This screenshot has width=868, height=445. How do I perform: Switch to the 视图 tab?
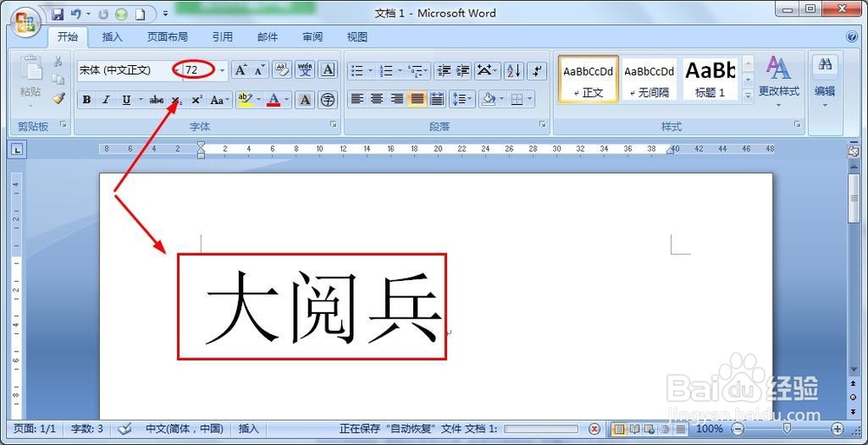point(358,37)
